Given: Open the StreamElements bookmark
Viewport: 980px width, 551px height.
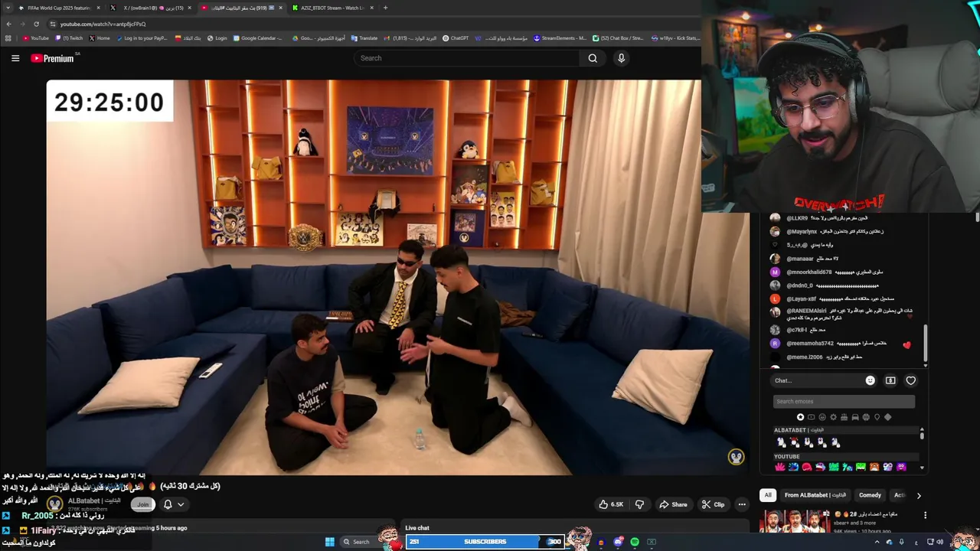Looking at the screenshot, I should pyautogui.click(x=560, y=38).
